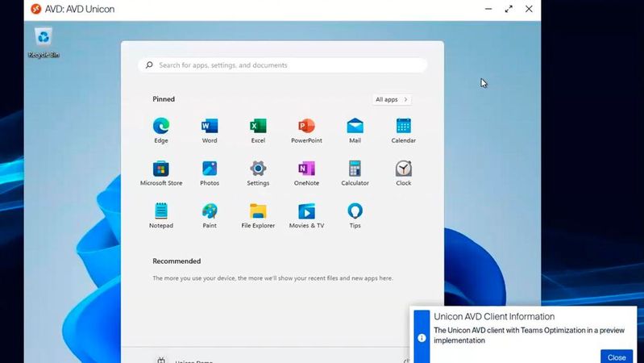Start PowerPoint from pinned apps
Screen dimensions: 644x363
coord(306,131)
